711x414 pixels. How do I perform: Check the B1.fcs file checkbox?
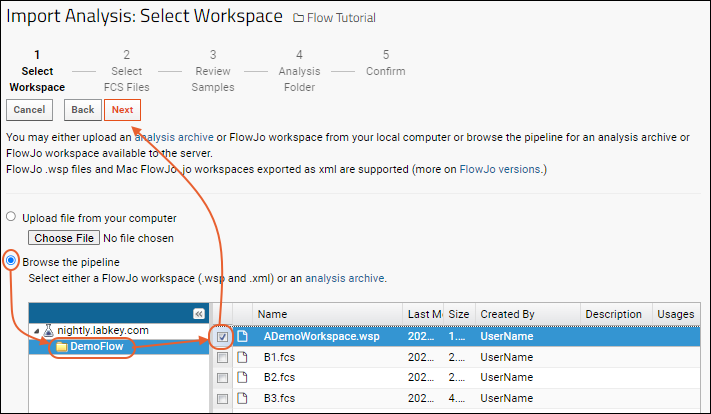click(223, 357)
